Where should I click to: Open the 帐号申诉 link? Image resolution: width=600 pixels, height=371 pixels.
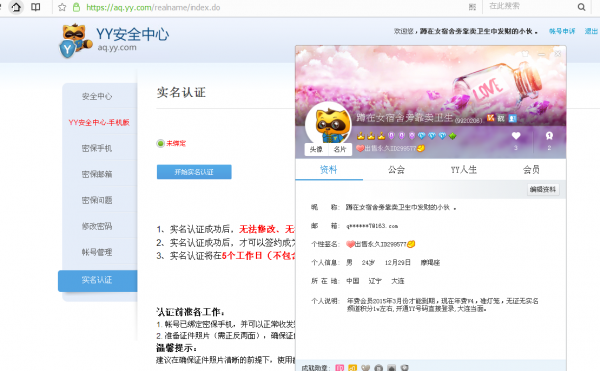pos(562,31)
